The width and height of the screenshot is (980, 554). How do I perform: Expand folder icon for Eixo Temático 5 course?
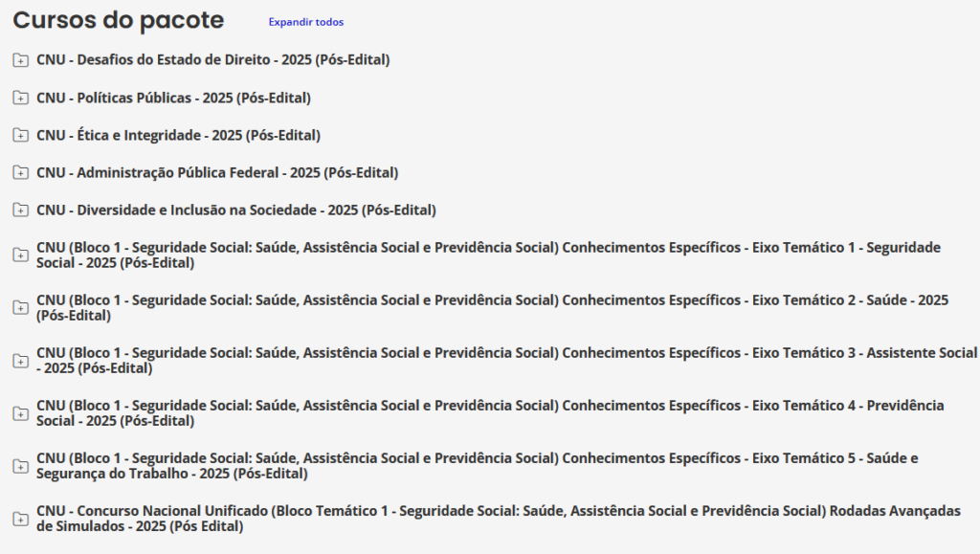pyautogui.click(x=20, y=466)
